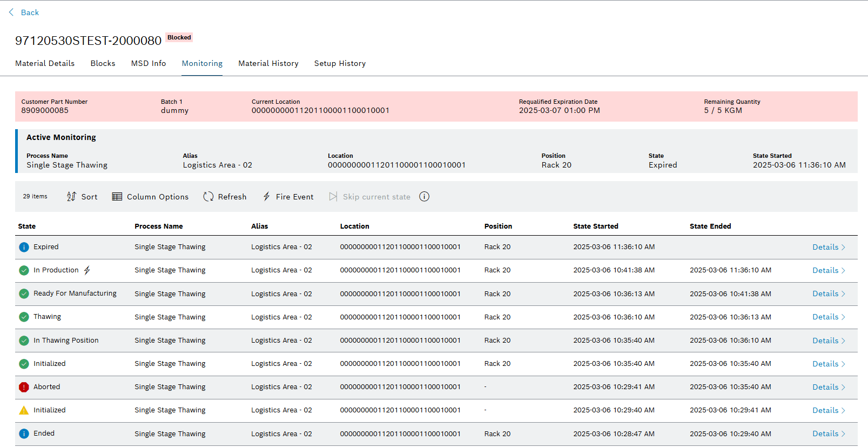This screenshot has height=447, width=868.
Task: Click the Column Options label
Action: [158, 197]
